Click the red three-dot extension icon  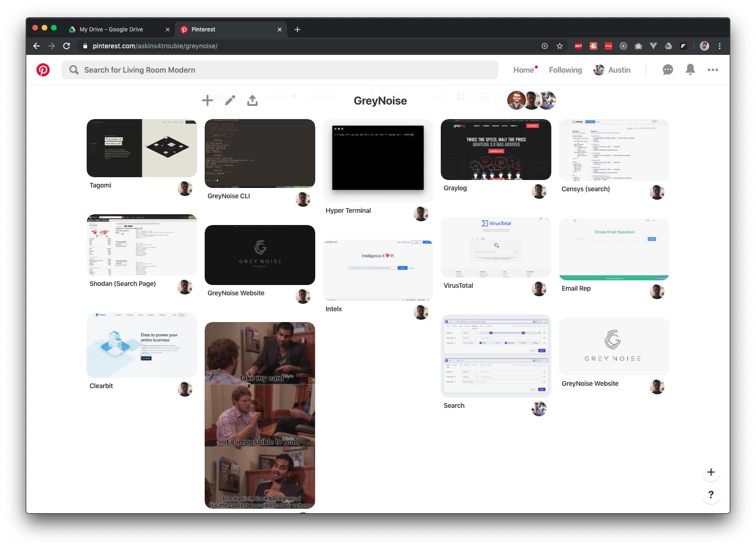(608, 46)
